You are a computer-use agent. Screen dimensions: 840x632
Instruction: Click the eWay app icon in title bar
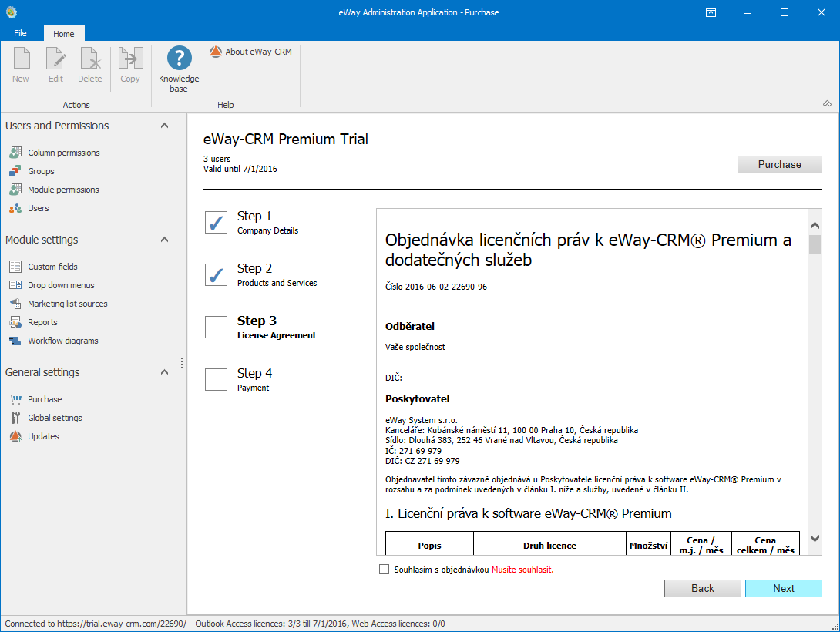[12, 12]
